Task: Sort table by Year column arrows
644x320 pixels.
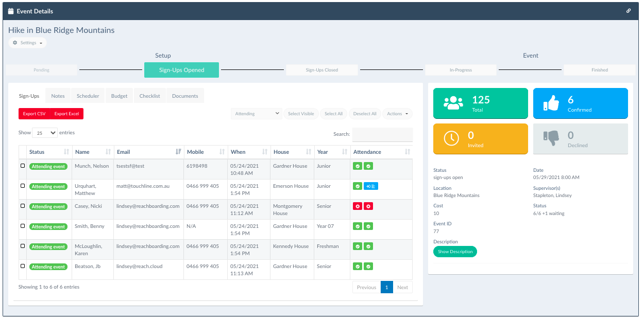Action: coord(345,152)
